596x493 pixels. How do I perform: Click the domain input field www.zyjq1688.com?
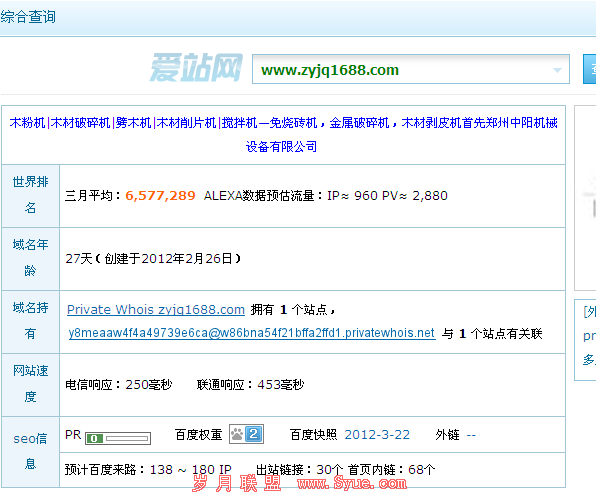tap(411, 69)
